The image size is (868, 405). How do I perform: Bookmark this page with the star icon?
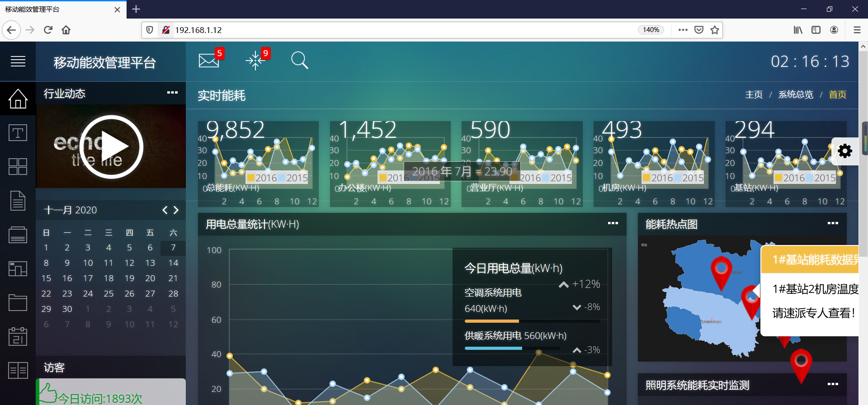coord(715,30)
